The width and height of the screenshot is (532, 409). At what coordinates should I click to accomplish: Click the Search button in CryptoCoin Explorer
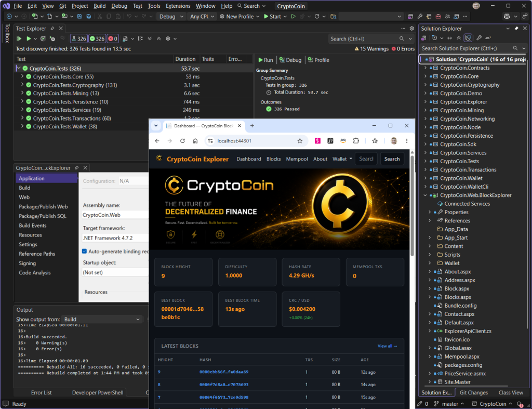pos(392,159)
